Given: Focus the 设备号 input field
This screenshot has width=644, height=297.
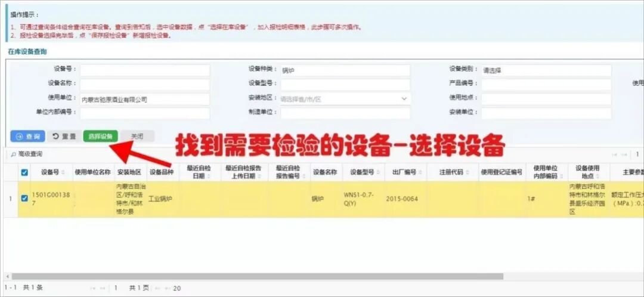Looking at the screenshot, I should click(x=144, y=70).
